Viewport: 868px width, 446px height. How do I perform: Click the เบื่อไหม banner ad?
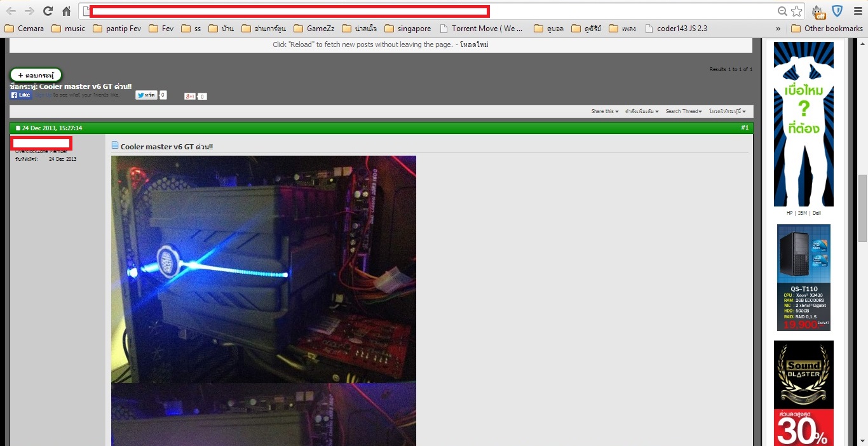804,125
